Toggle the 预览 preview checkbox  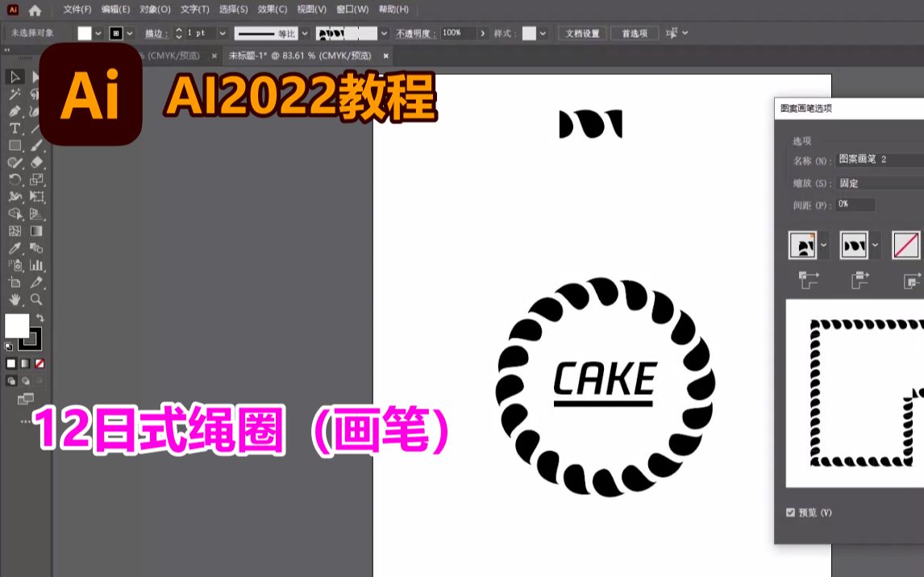(790, 512)
